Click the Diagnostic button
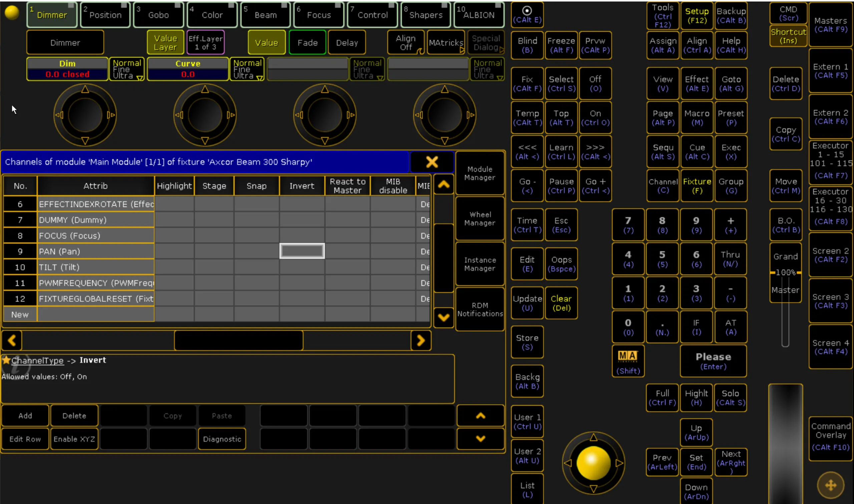Image resolution: width=854 pixels, height=504 pixels. (x=222, y=439)
